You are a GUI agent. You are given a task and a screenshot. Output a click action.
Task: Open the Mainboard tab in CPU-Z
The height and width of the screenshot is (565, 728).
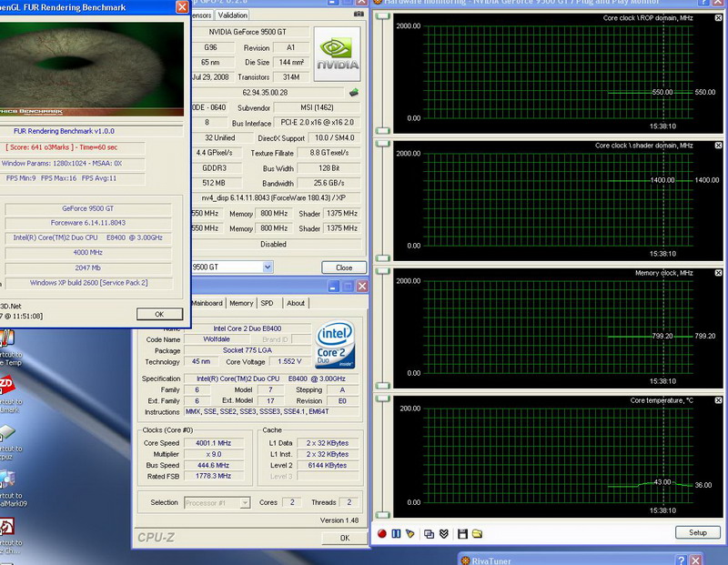(x=207, y=303)
